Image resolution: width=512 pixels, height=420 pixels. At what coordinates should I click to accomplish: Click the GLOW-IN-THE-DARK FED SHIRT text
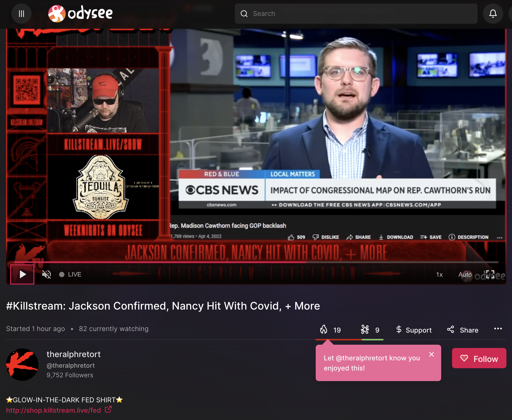[64, 400]
